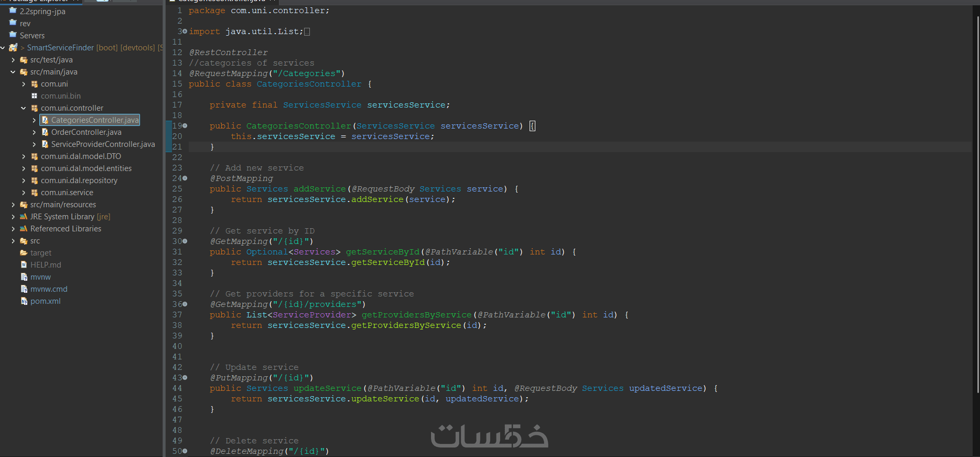The image size is (980, 457).
Task: Click the src/main/resources folder icon
Action: point(24,205)
